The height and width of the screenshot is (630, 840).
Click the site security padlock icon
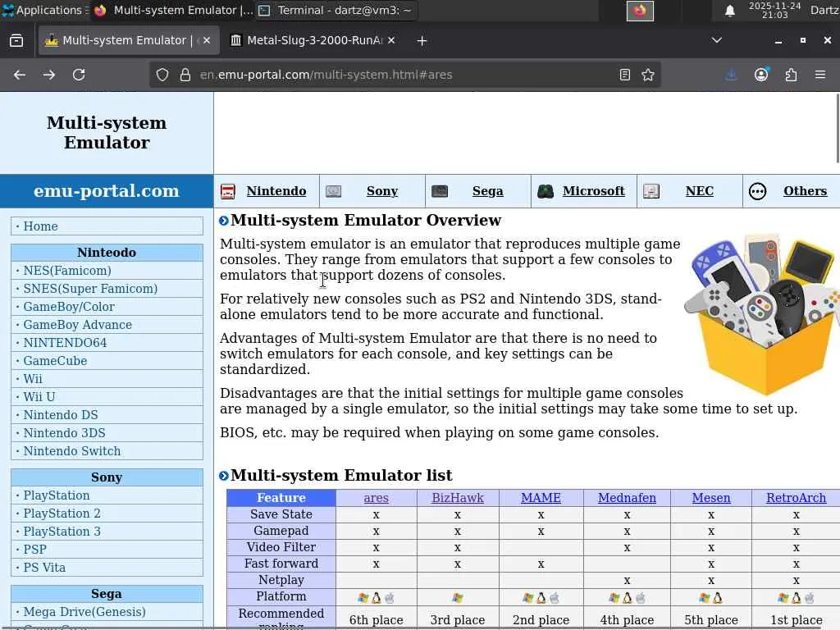tap(185, 75)
